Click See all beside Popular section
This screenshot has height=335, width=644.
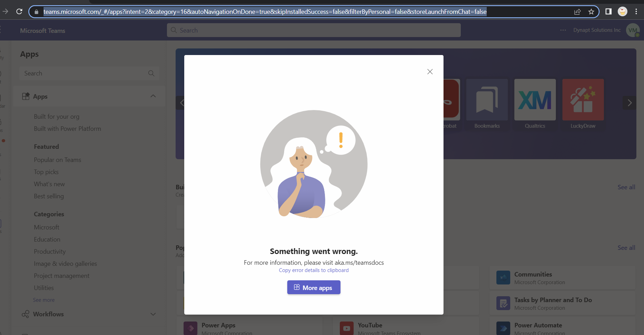pyautogui.click(x=626, y=248)
